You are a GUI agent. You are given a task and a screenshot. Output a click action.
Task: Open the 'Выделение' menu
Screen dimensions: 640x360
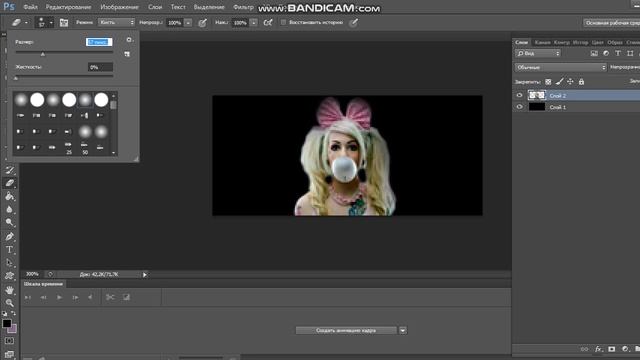click(x=209, y=7)
